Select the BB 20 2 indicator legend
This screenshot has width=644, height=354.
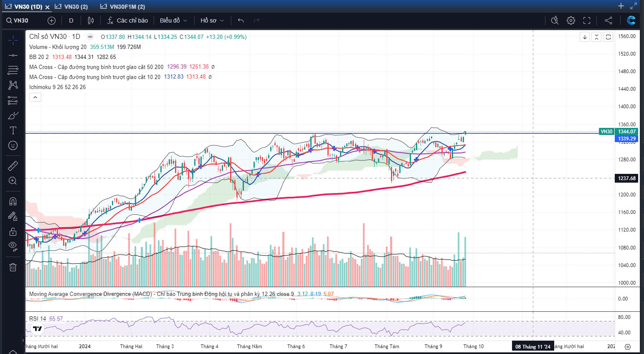pyautogui.click(x=39, y=57)
